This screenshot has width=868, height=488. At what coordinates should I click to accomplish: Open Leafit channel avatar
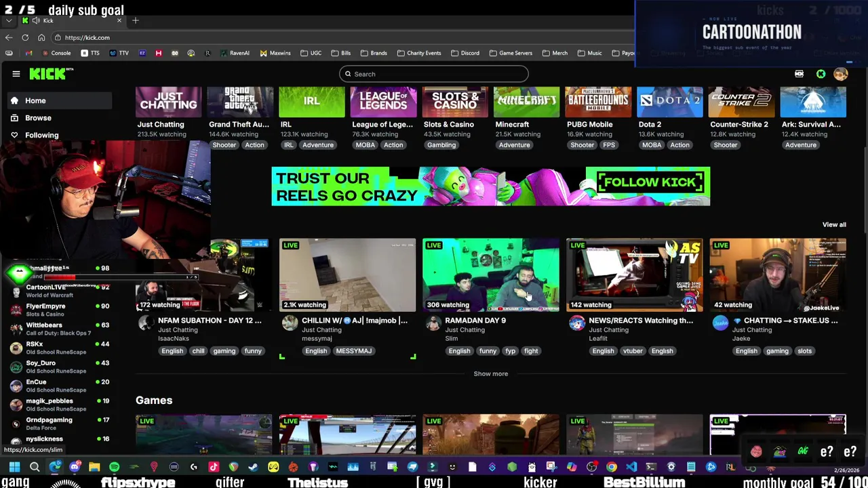point(577,323)
